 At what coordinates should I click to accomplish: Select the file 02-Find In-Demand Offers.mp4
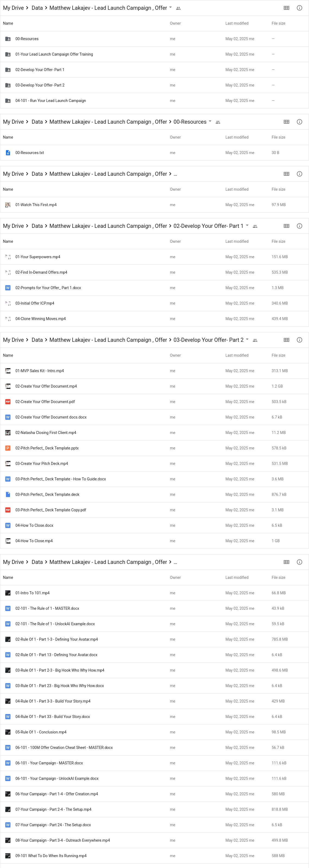coord(154,272)
